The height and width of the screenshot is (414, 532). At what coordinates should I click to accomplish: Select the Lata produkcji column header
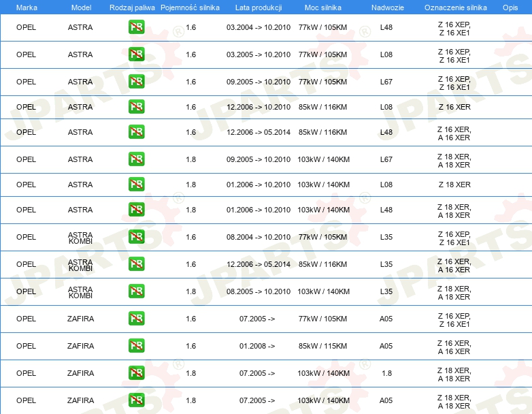pos(258,7)
